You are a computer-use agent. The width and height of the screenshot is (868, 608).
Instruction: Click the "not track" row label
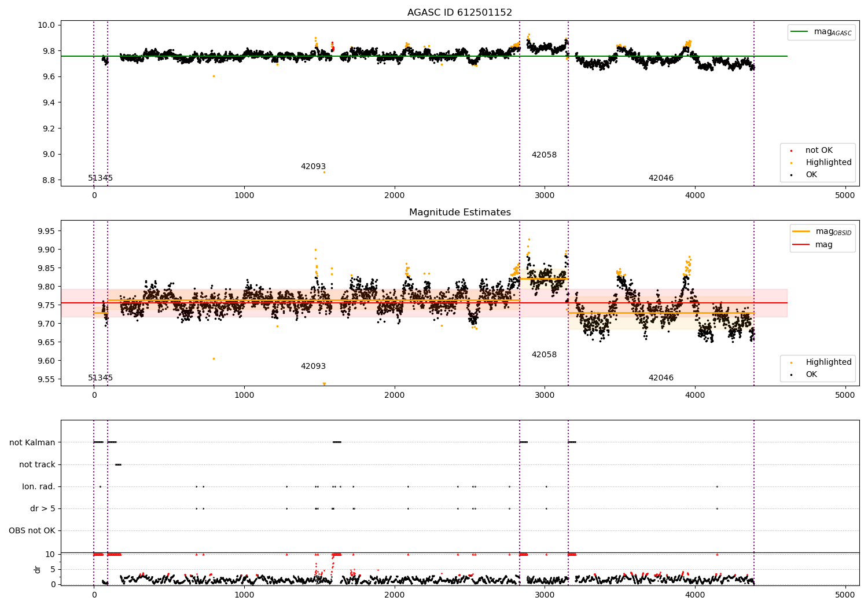[37, 465]
